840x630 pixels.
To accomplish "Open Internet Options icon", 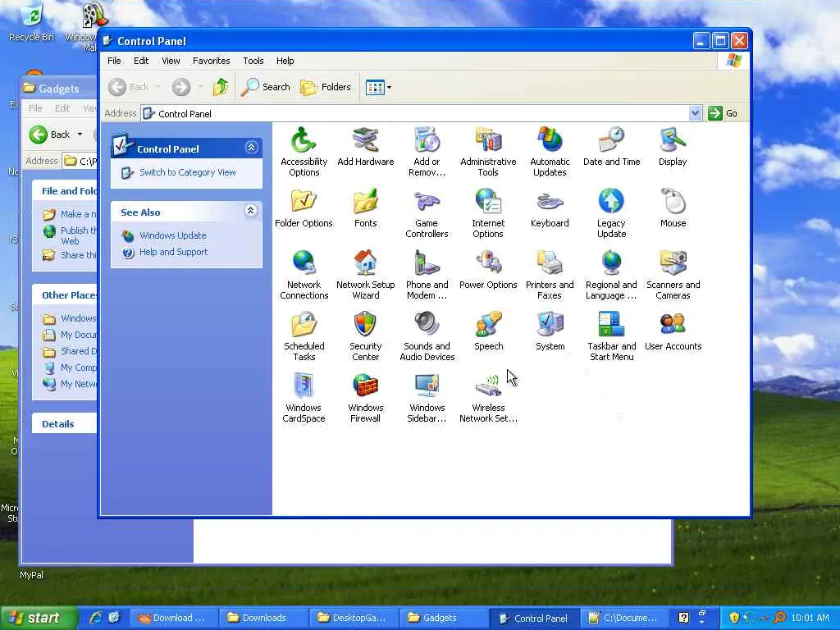I will point(488,214).
